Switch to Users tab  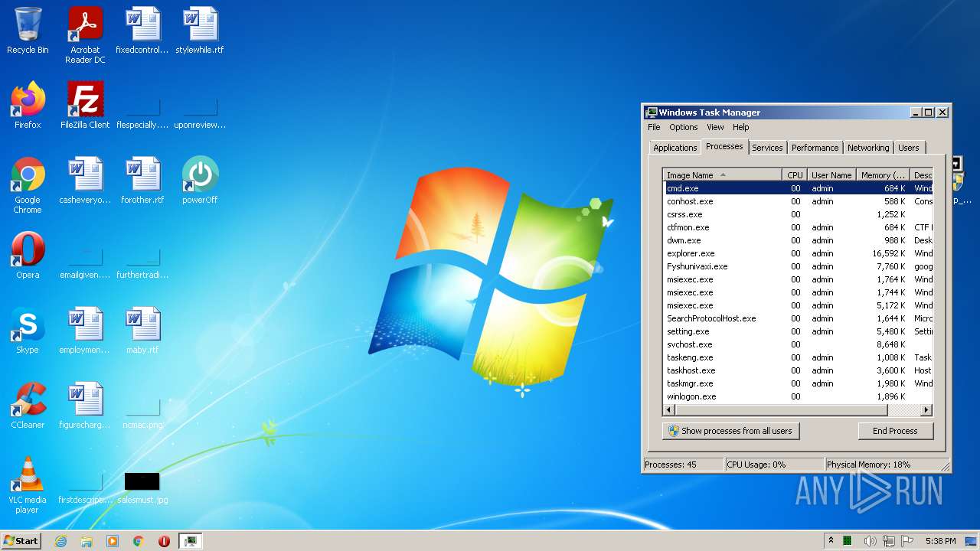(x=909, y=148)
